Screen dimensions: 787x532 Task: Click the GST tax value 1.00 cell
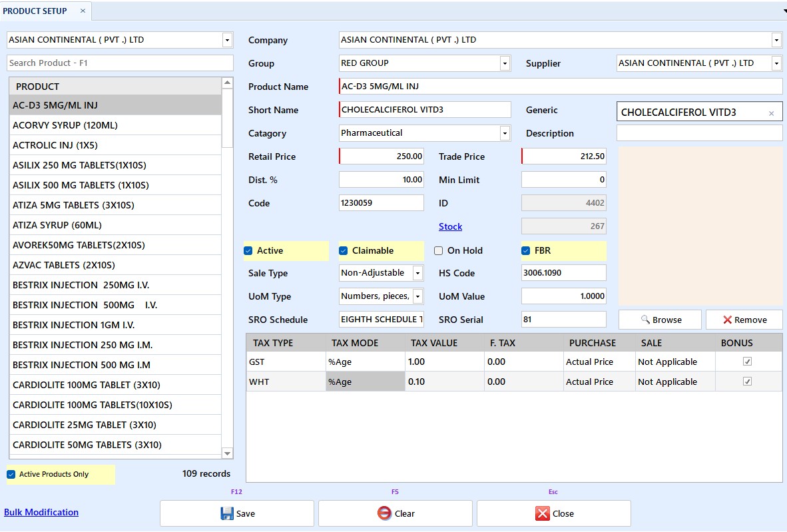tap(445, 362)
